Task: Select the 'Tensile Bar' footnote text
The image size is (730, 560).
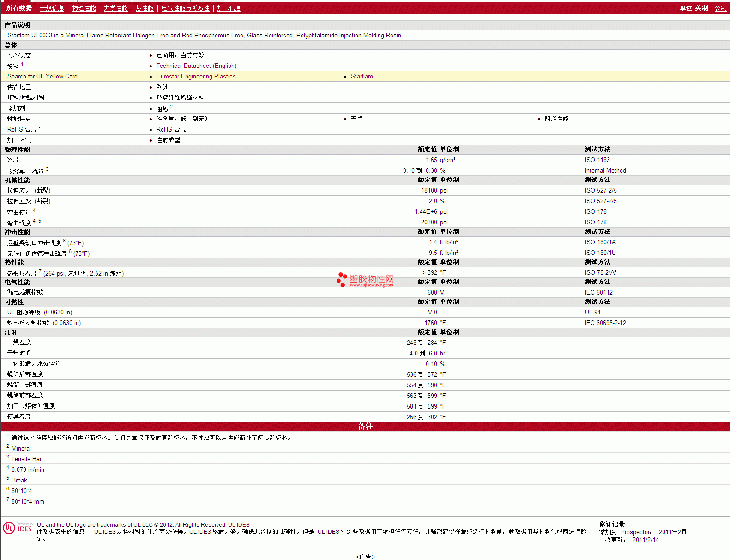Action: pos(26,459)
